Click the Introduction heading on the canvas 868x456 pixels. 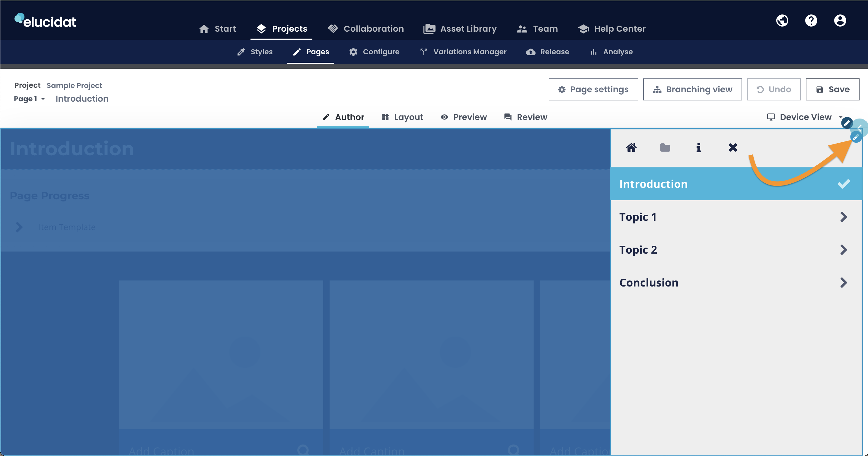(x=72, y=148)
